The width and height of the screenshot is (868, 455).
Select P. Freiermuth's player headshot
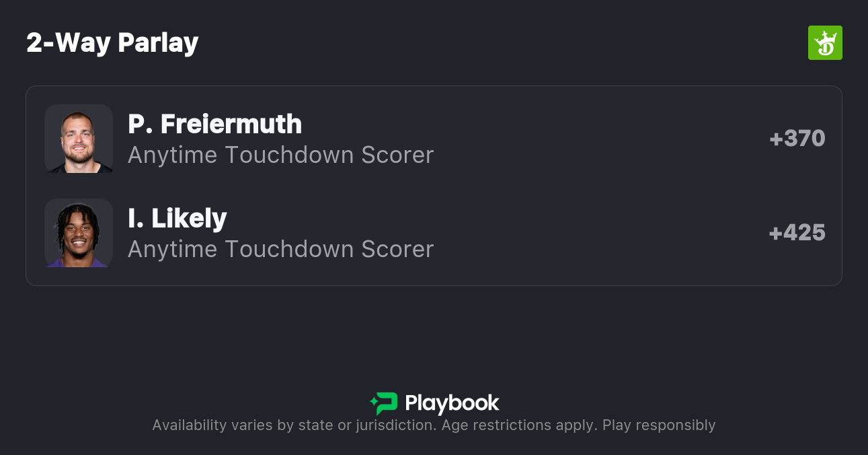79,139
